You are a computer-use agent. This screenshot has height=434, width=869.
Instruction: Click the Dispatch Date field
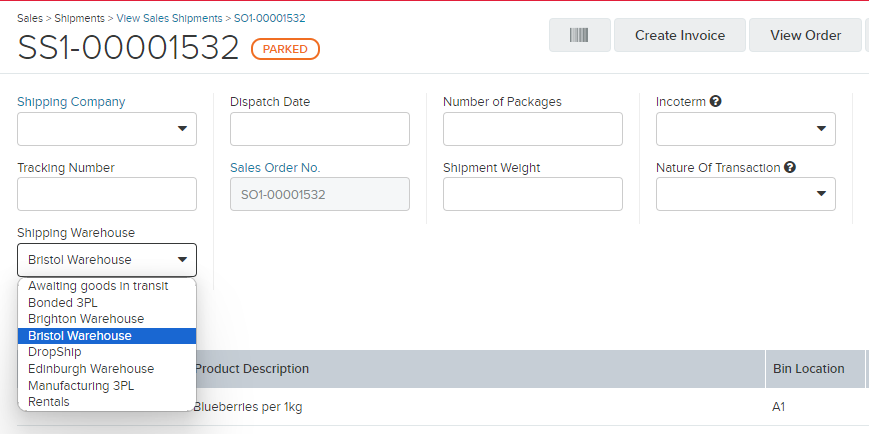(x=320, y=129)
